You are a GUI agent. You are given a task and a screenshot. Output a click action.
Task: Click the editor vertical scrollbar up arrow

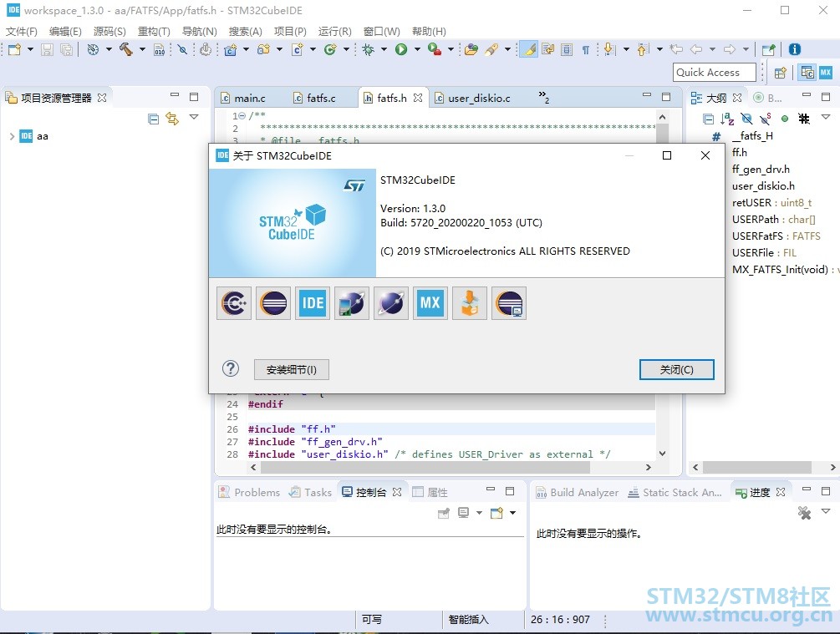pyautogui.click(x=663, y=117)
